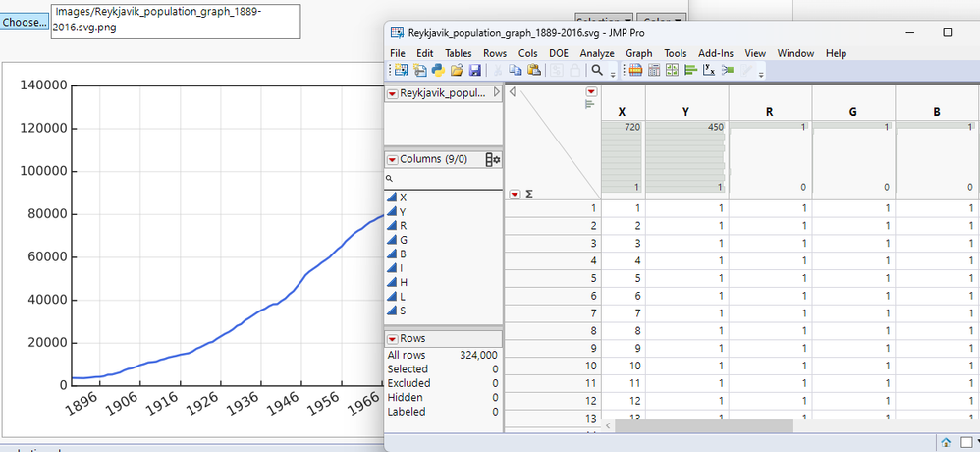The height and width of the screenshot is (452, 980).
Task: Click the Open file folder icon
Action: [457, 71]
